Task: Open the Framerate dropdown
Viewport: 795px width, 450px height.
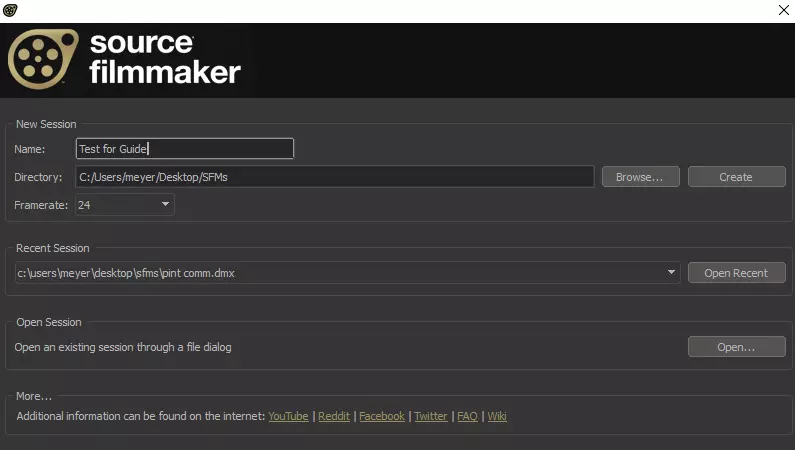Action: click(125, 205)
